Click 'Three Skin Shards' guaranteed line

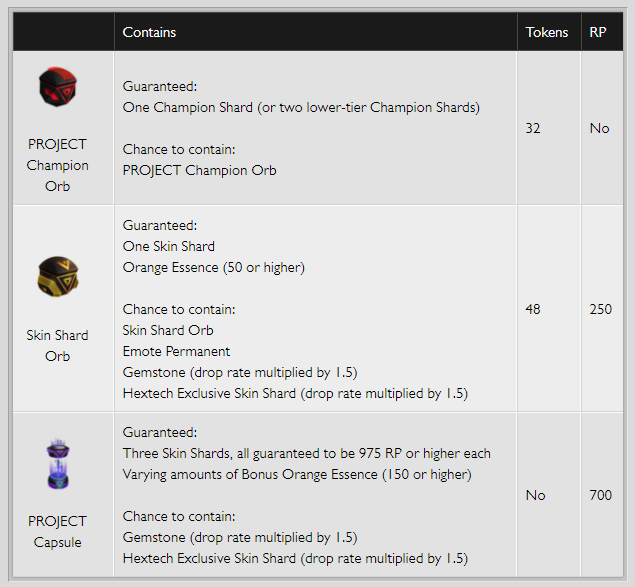(306, 453)
